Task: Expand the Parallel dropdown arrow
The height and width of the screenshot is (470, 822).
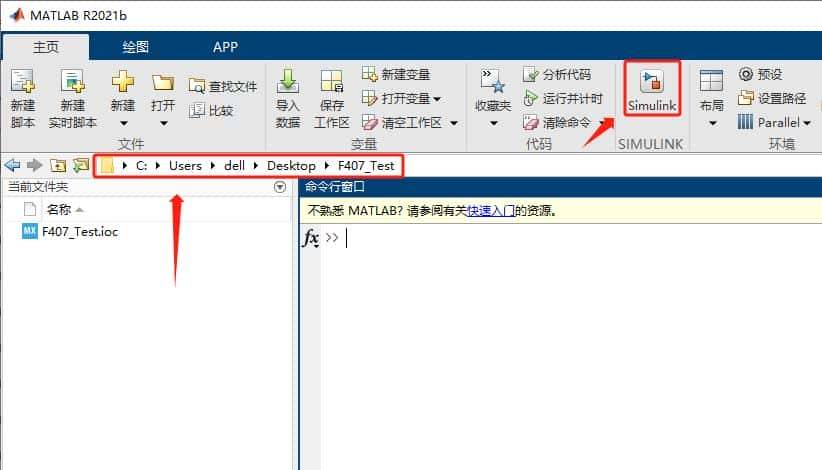Action: [x=807, y=123]
